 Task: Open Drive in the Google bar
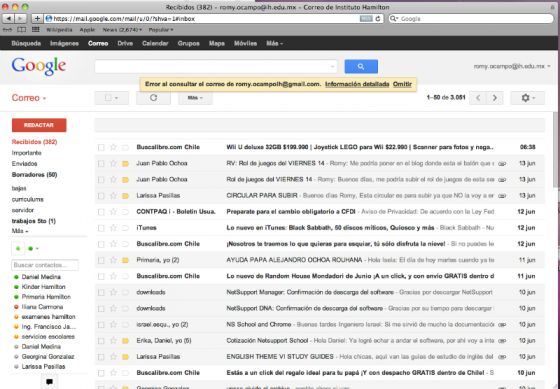point(125,44)
